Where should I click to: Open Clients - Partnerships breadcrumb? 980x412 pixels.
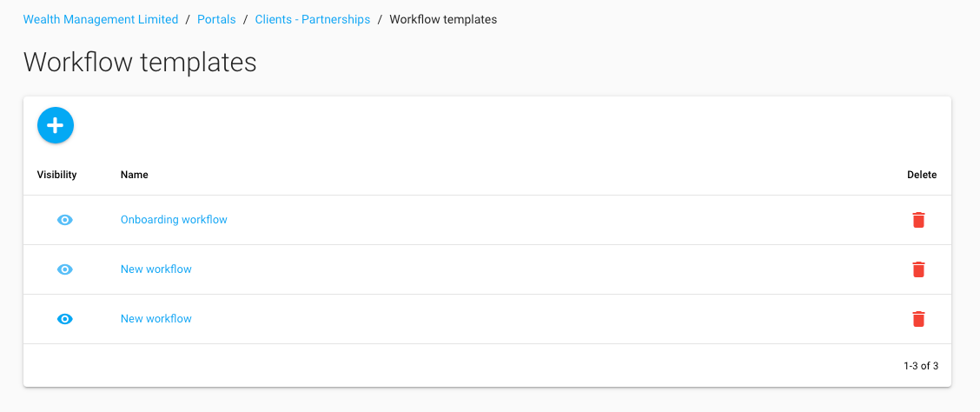(313, 19)
